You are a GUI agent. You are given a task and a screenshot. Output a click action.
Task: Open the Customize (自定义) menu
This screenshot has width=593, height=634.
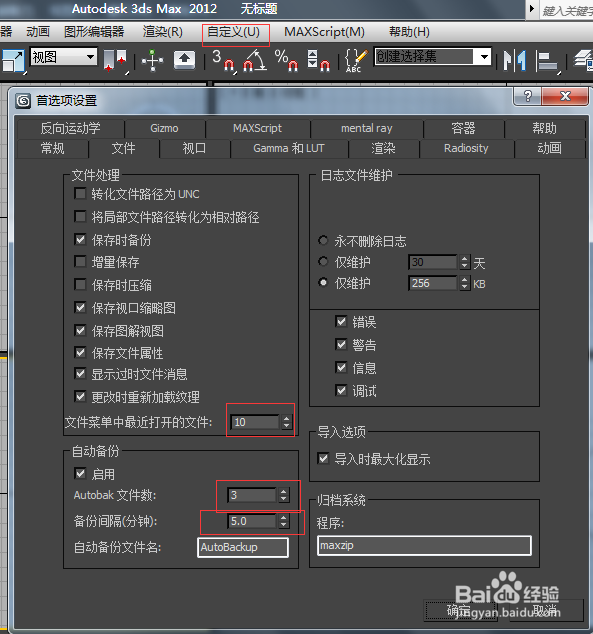click(233, 32)
